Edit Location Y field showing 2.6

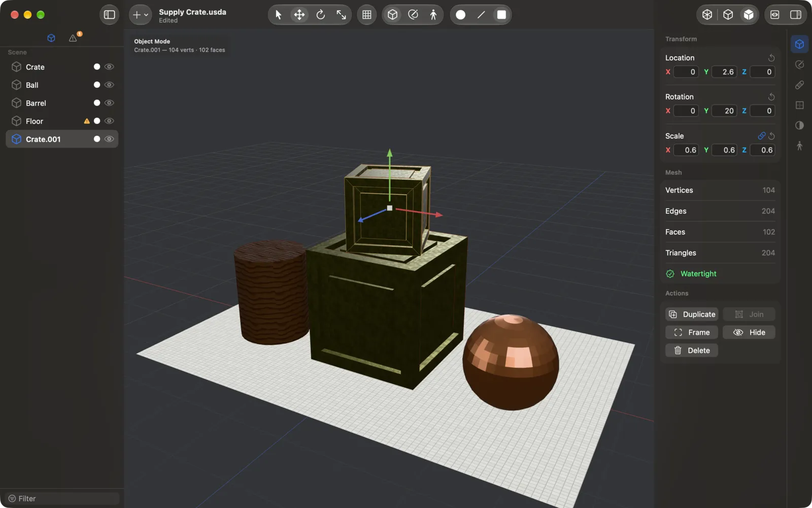pos(724,72)
